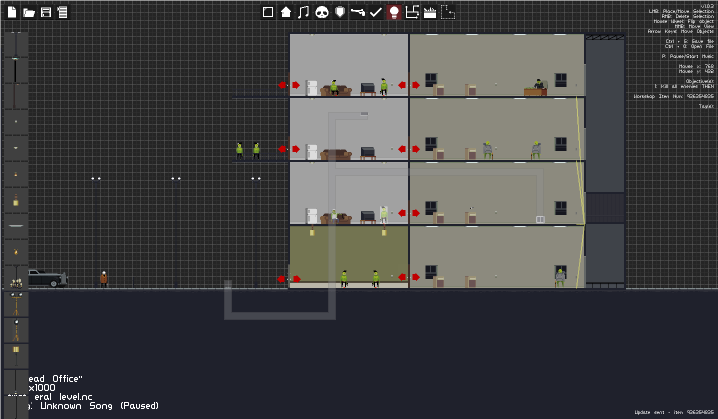
Task: Pick the small dot light palette item
Action: 16,121
